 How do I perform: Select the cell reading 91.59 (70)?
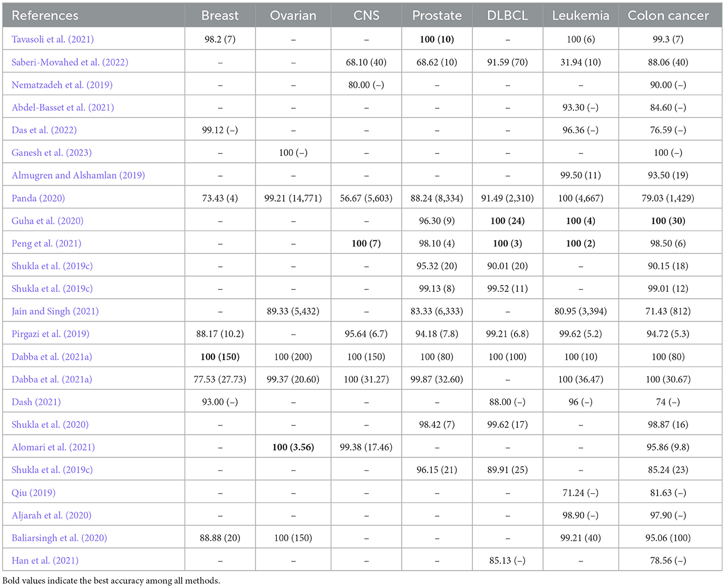508,62
